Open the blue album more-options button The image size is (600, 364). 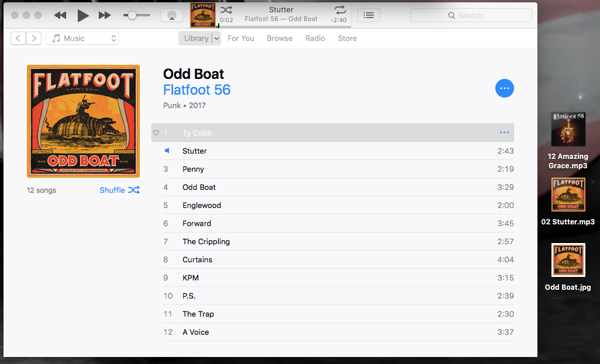[x=504, y=88]
